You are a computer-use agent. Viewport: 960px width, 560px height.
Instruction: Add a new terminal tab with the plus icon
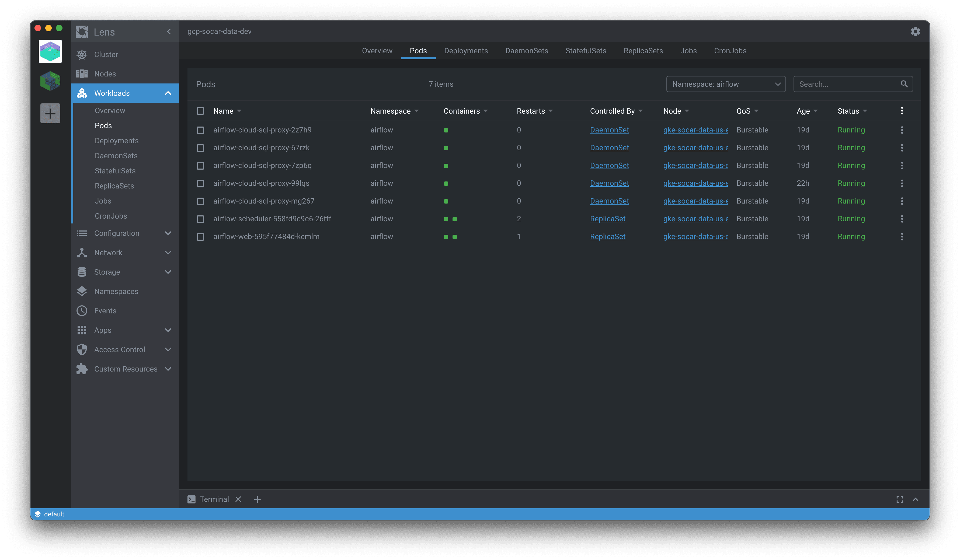click(x=258, y=499)
